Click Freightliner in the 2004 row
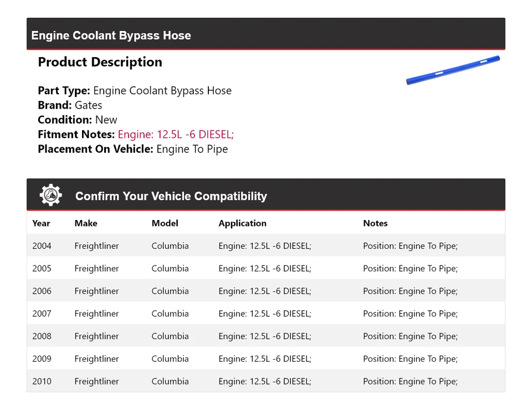This screenshot has width=532, height=410. click(x=96, y=246)
